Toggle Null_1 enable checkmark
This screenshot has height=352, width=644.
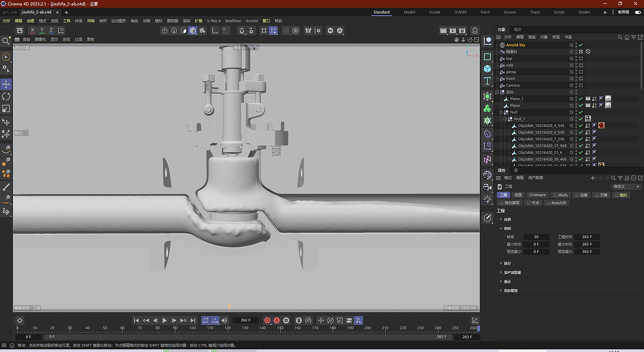(581, 119)
